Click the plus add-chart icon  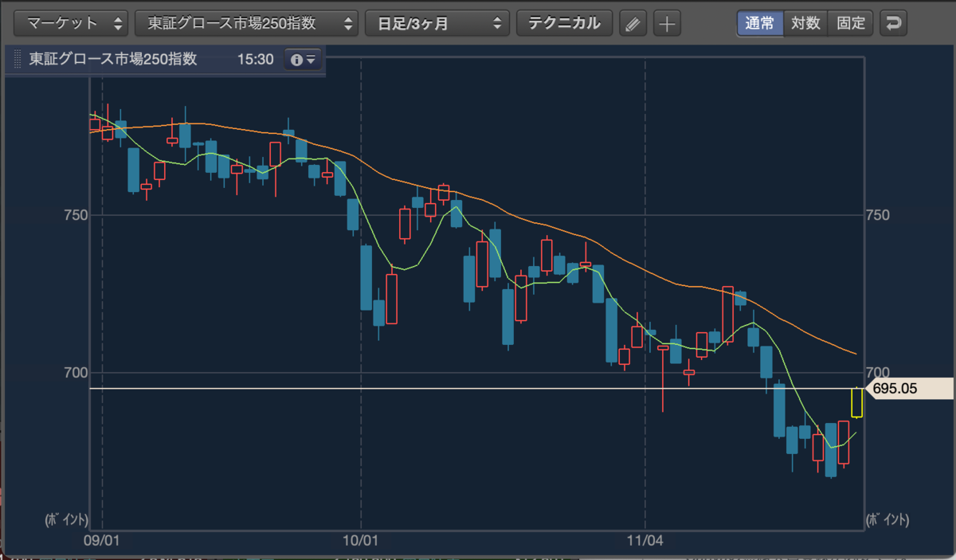click(x=668, y=24)
